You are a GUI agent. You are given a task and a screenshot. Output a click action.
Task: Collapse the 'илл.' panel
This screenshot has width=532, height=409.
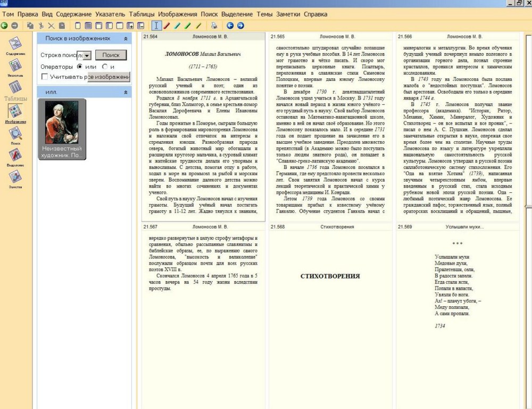[126, 92]
